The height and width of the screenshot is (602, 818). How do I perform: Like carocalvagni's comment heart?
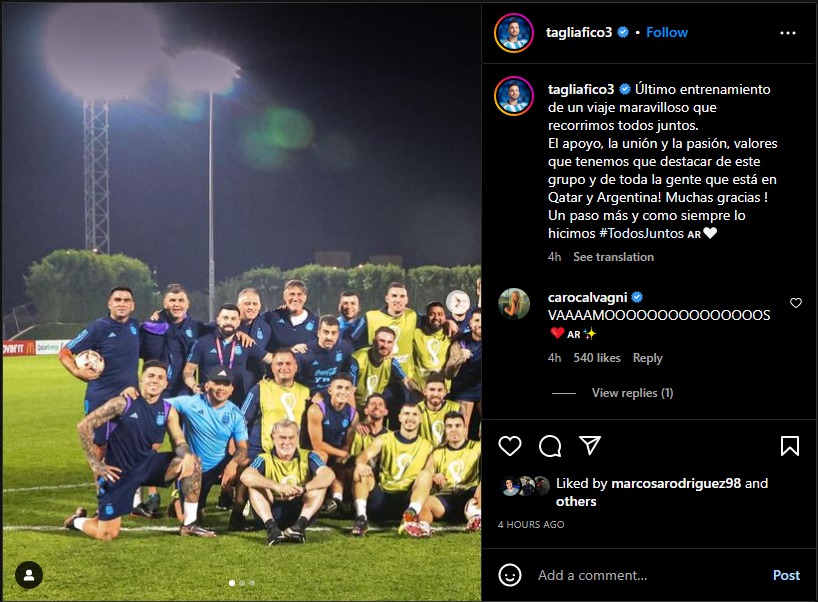point(796,303)
